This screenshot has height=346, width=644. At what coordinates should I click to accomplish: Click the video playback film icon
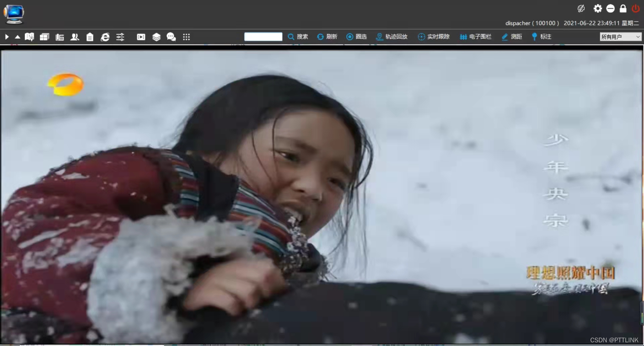[x=141, y=37]
